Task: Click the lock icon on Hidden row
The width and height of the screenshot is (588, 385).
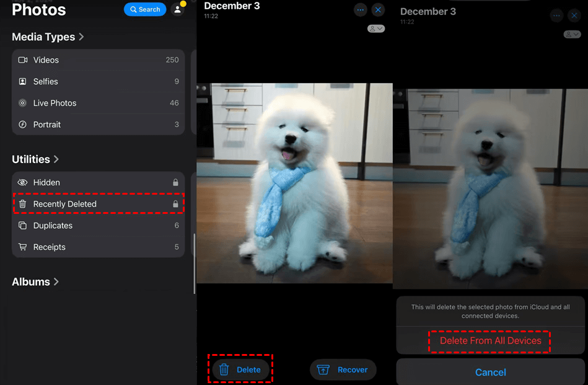Action: click(x=175, y=182)
